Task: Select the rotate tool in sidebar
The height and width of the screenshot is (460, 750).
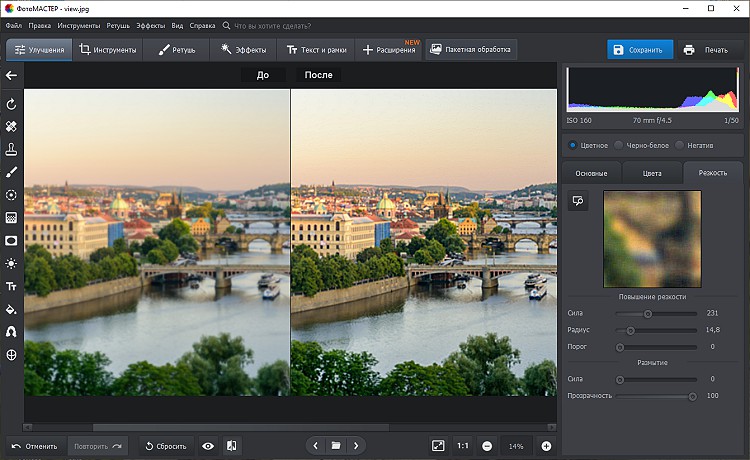Action: coord(11,104)
